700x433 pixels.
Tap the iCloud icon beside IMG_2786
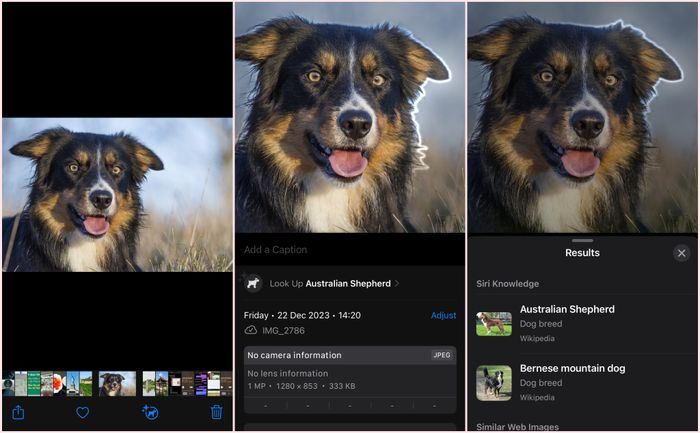(251, 330)
